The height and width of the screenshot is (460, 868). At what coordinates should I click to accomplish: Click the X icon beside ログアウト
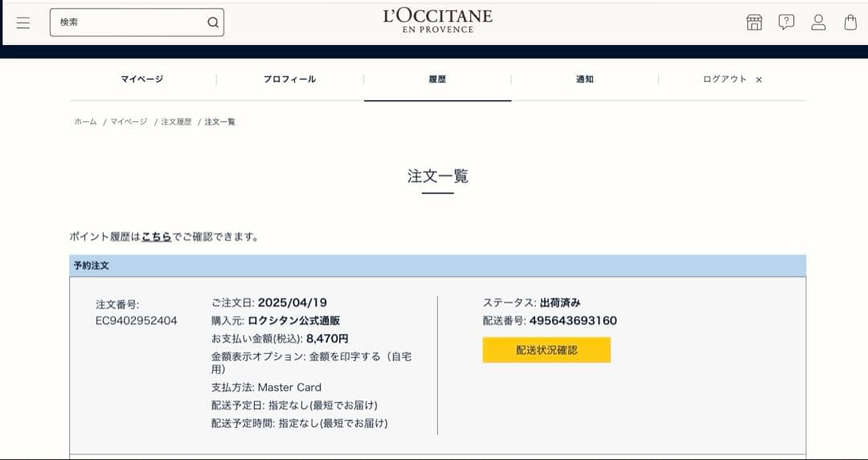click(x=759, y=80)
